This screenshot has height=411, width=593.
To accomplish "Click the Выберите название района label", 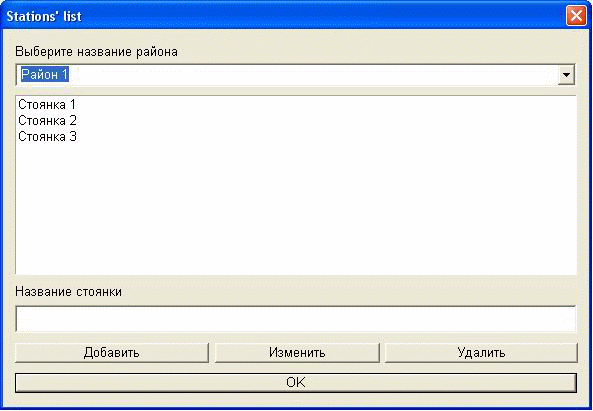I will click(x=96, y=51).
